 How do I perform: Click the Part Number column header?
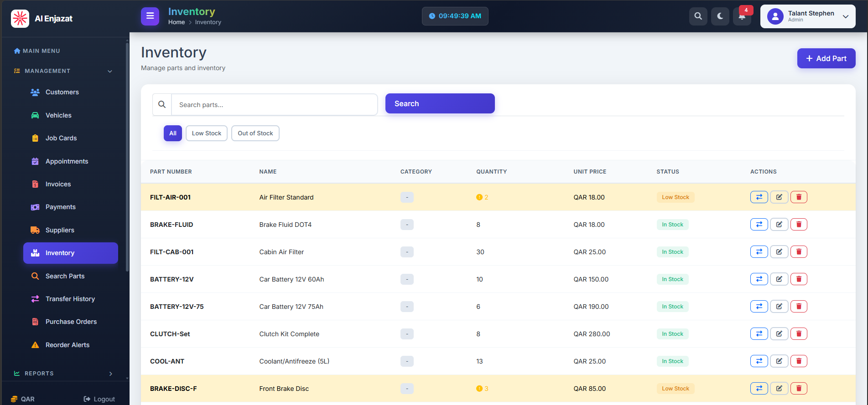171,172
